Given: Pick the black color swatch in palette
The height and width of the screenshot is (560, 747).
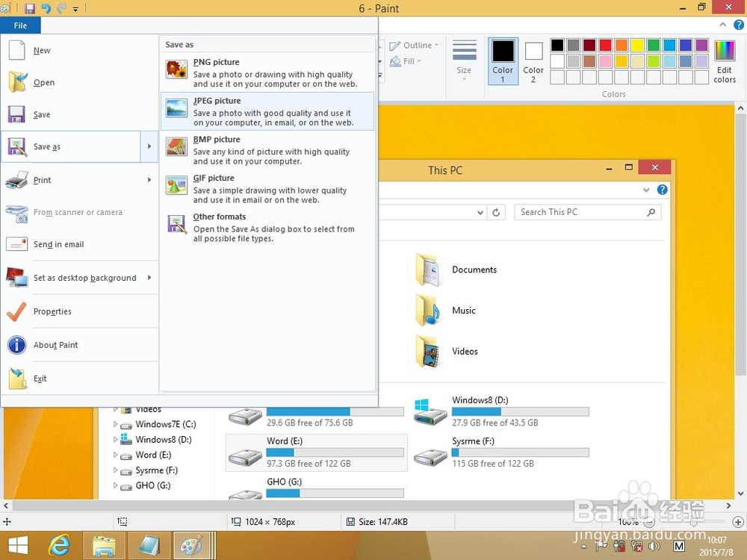Looking at the screenshot, I should click(x=557, y=46).
